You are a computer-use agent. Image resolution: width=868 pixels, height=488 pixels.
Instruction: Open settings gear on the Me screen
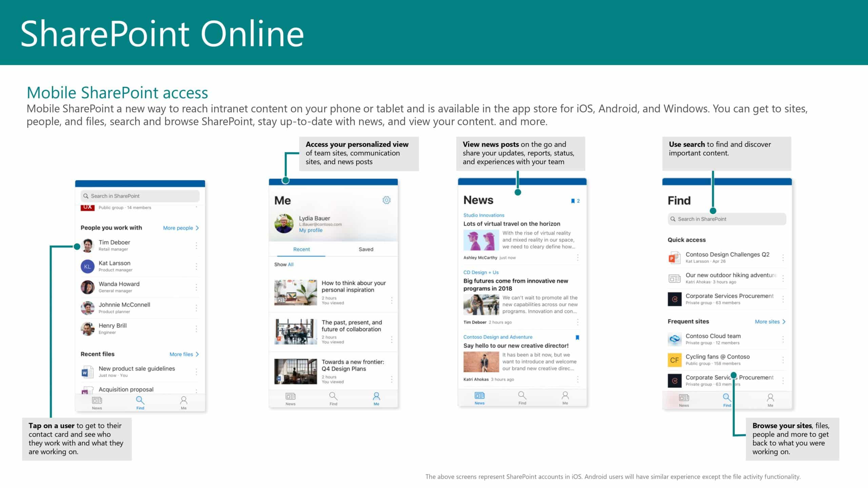(386, 200)
